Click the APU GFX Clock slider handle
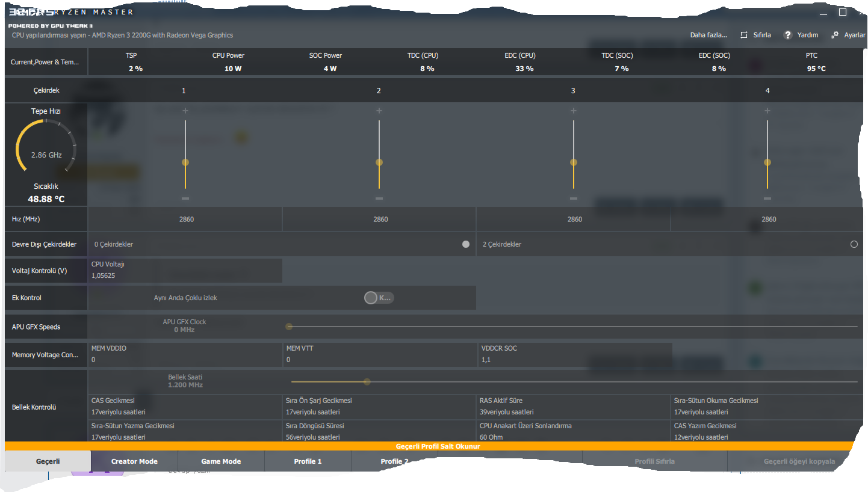This screenshot has width=868, height=492. pyautogui.click(x=289, y=327)
